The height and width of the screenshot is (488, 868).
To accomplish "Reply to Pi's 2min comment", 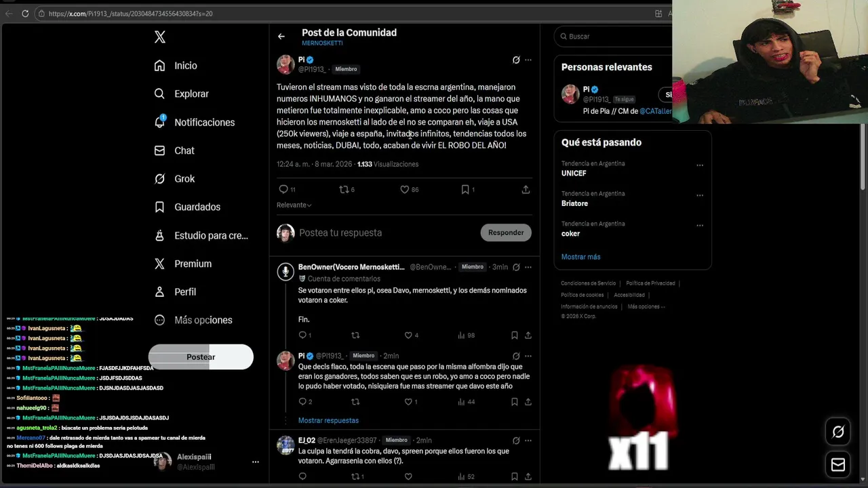I will click(302, 402).
